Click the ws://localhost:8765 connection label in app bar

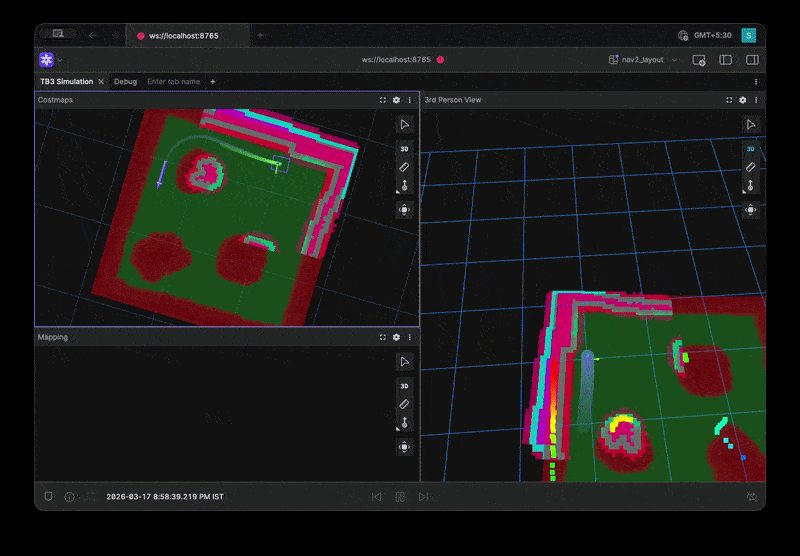396,60
